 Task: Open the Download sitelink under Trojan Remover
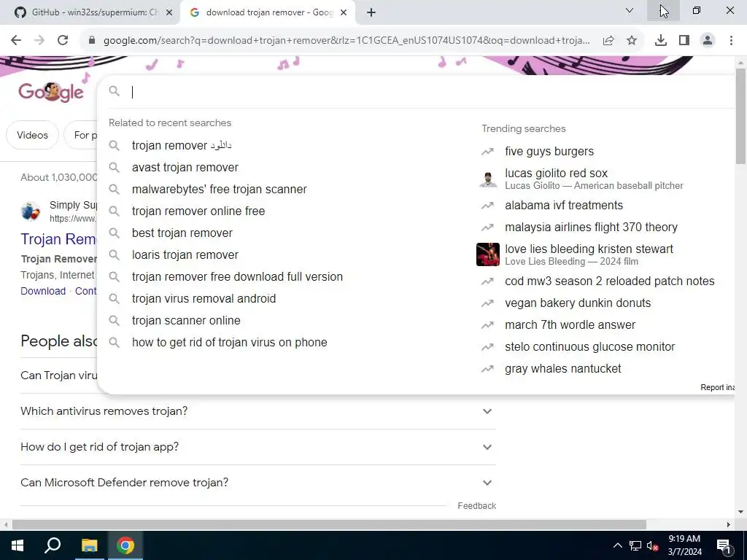coord(43,292)
